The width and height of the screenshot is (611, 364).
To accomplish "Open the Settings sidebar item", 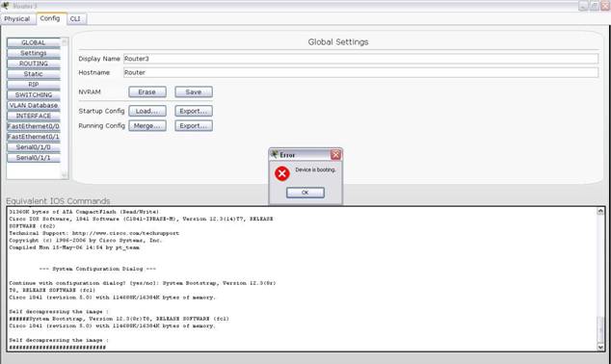I will [x=34, y=53].
